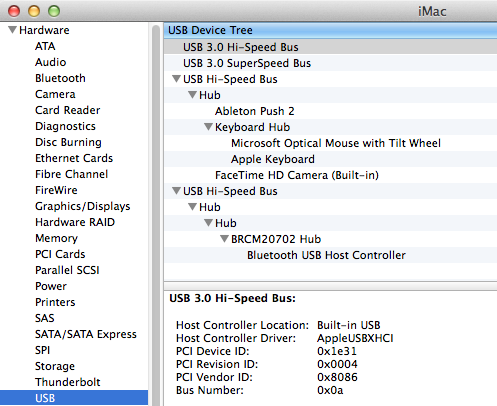Click the USB Device Tree column header

[x=330, y=30]
